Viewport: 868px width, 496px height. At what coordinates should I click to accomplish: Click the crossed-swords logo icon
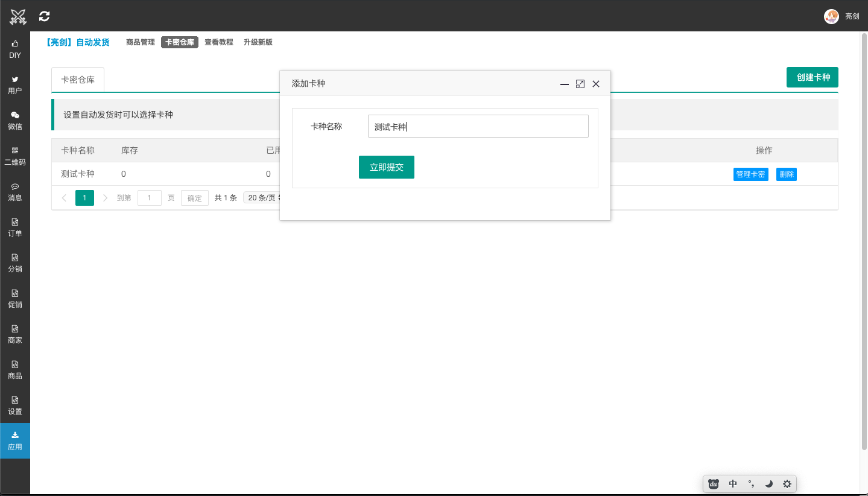pos(18,16)
